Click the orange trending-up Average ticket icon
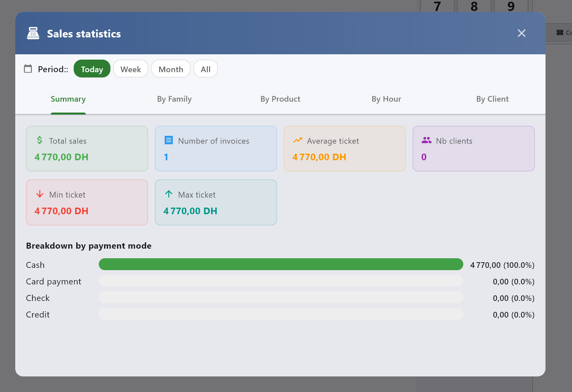 [x=298, y=140]
